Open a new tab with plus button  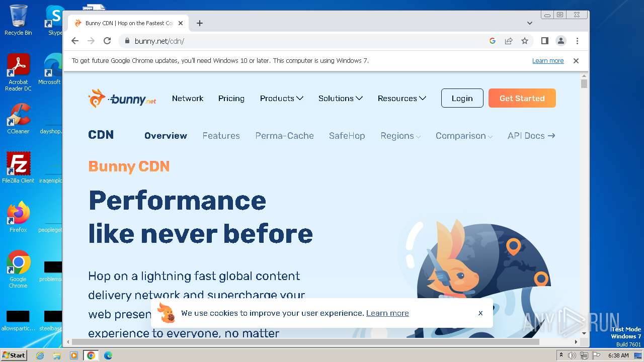(x=200, y=23)
